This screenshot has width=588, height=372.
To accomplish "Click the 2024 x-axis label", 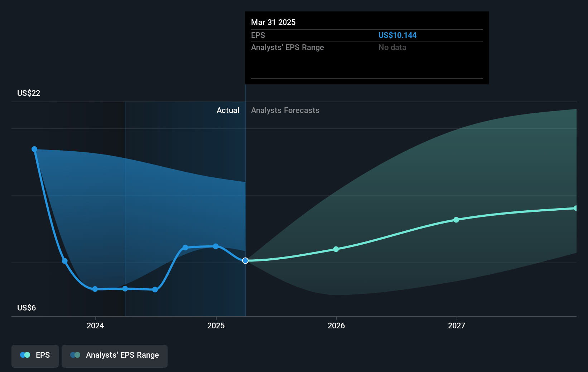I will [95, 325].
